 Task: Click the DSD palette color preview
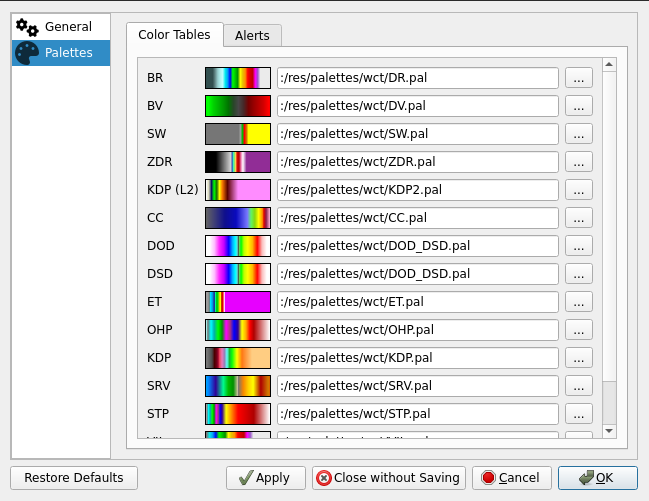[x=238, y=274]
